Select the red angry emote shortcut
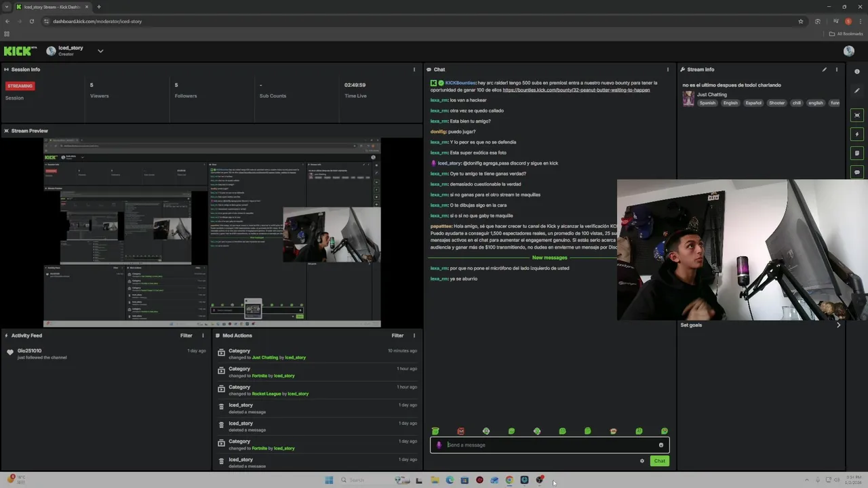The height and width of the screenshot is (488, 868). point(461,431)
